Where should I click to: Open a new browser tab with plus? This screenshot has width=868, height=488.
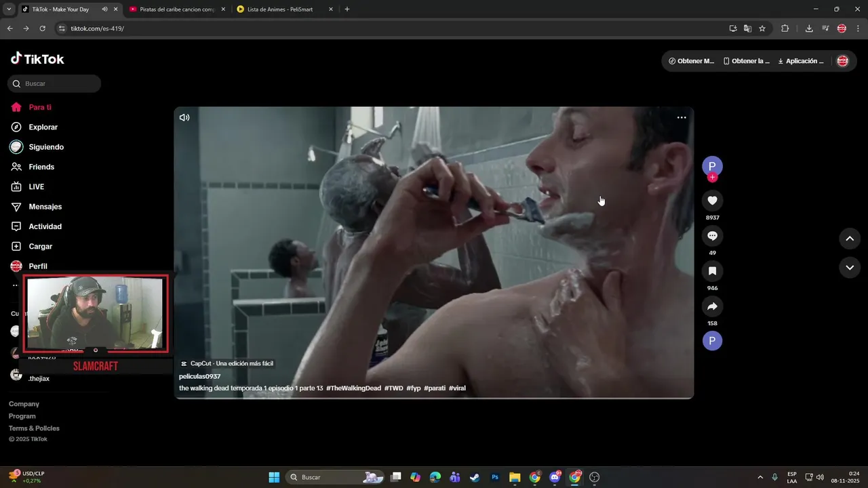(x=347, y=9)
